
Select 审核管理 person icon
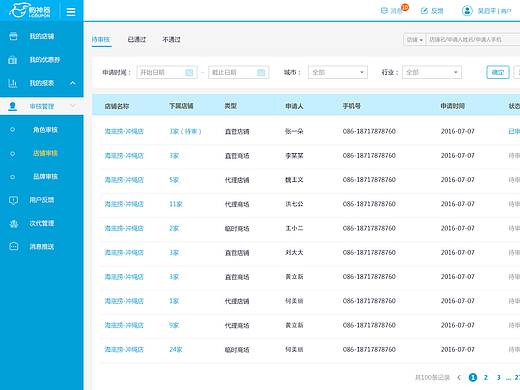(x=13, y=106)
